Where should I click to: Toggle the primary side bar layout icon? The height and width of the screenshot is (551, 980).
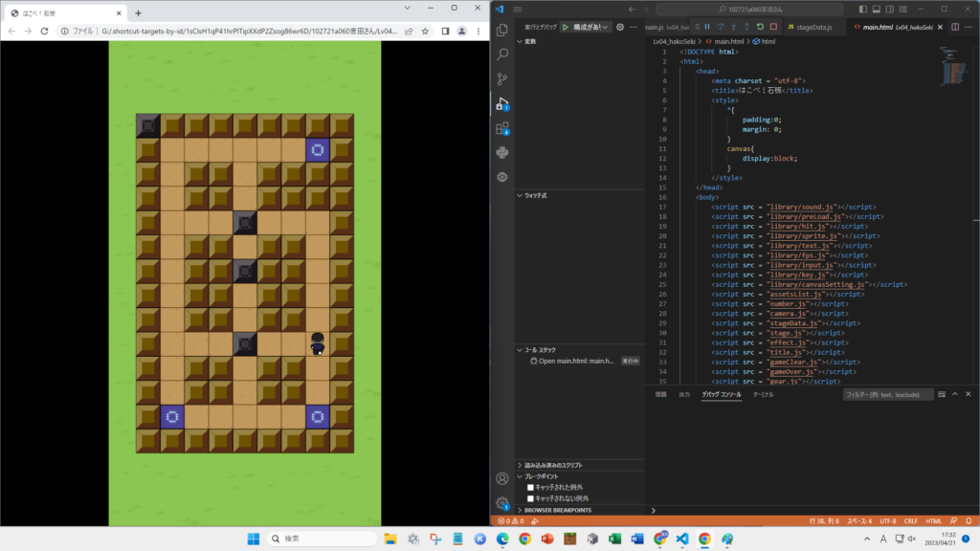pyautogui.click(x=862, y=10)
